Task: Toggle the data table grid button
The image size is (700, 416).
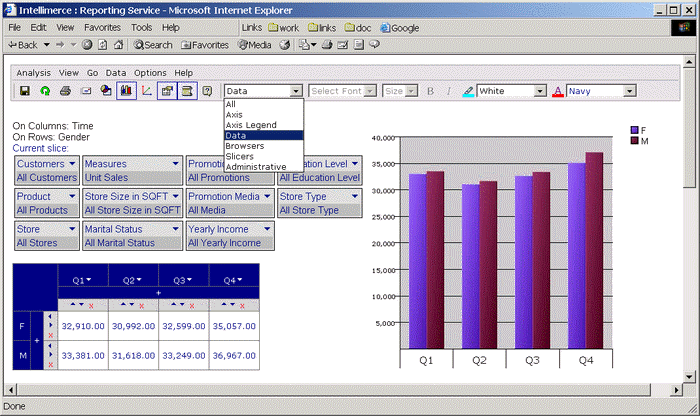Action: (167, 91)
